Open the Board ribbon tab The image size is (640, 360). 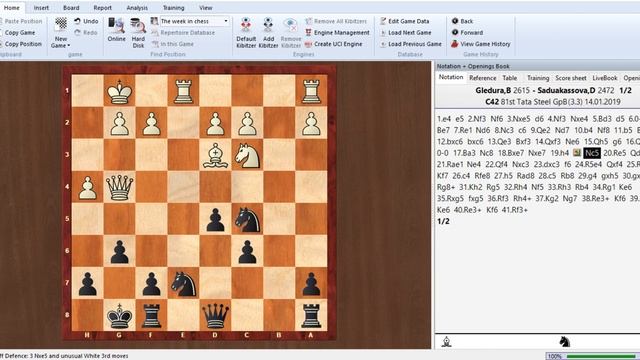[x=71, y=8]
